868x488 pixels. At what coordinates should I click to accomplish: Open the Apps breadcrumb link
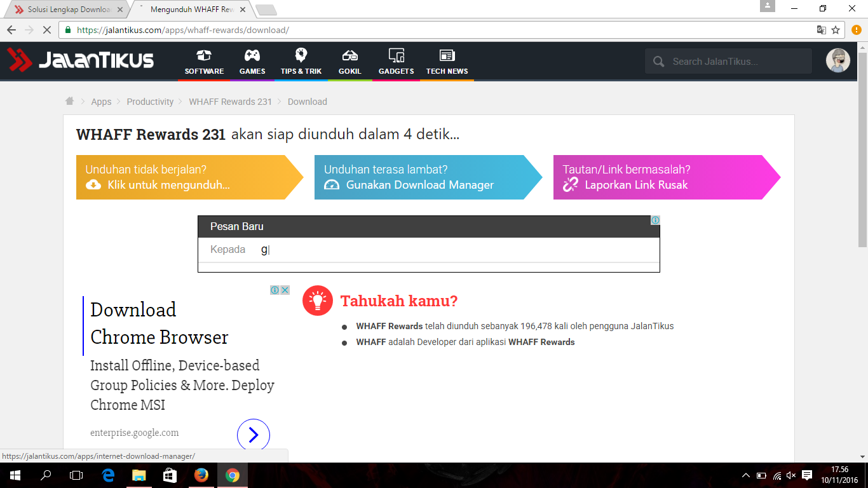pyautogui.click(x=101, y=102)
